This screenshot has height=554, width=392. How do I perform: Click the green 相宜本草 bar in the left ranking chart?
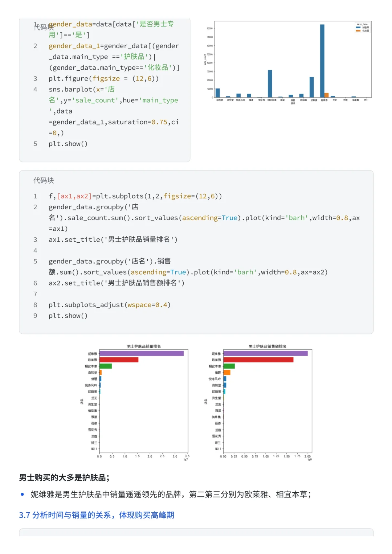coord(106,366)
